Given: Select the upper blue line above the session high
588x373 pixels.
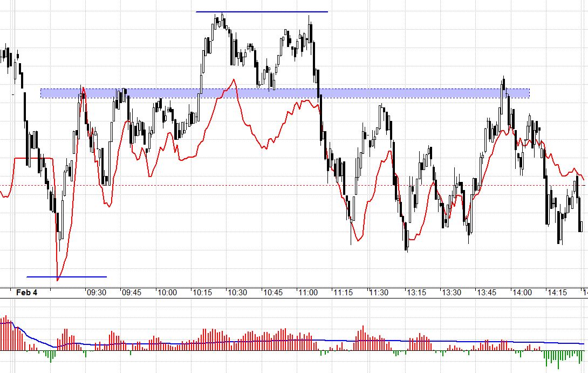Looking at the screenshot, I should point(262,11).
